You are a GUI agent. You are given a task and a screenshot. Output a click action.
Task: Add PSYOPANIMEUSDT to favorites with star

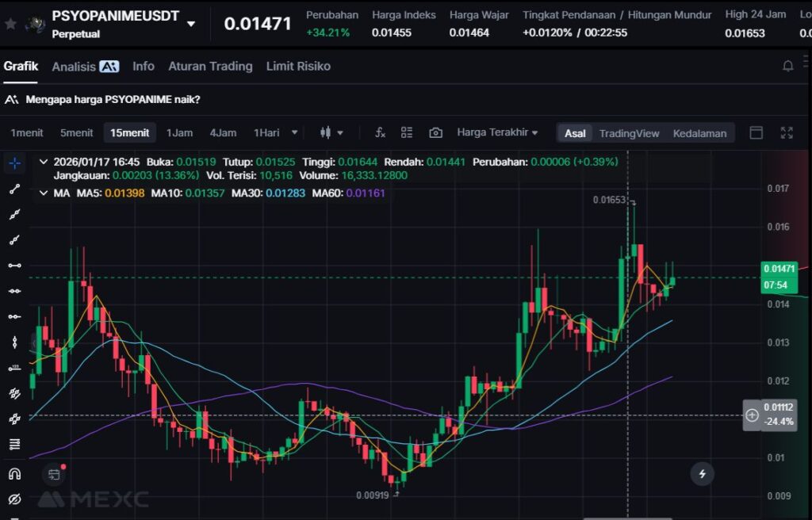click(x=10, y=23)
